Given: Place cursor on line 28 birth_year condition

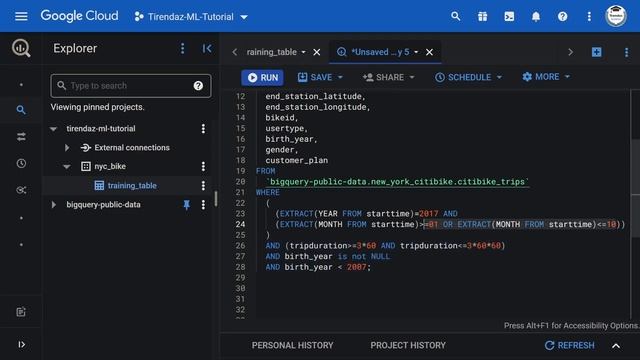Looking at the screenshot, I should pyautogui.click(x=318, y=267).
